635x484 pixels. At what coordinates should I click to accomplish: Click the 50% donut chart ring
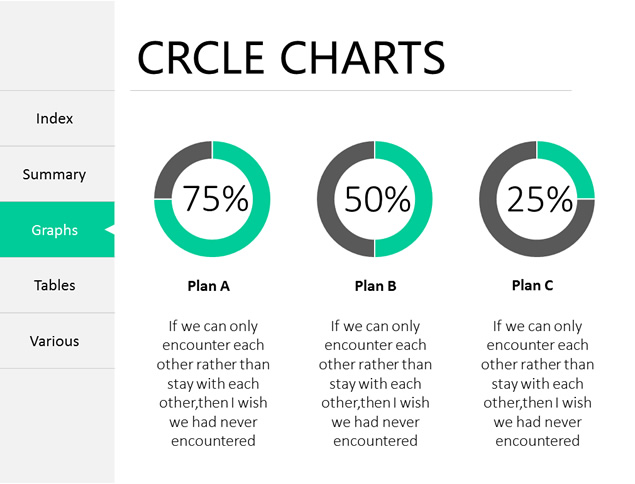[424, 200]
